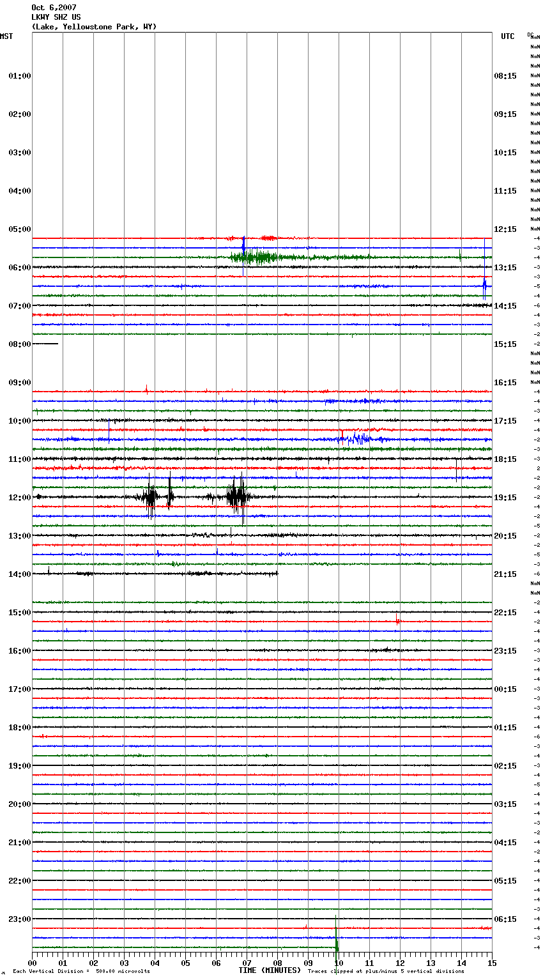Click the MST label '20:00'
Viewport: 543px width, 980px height.
20,804
